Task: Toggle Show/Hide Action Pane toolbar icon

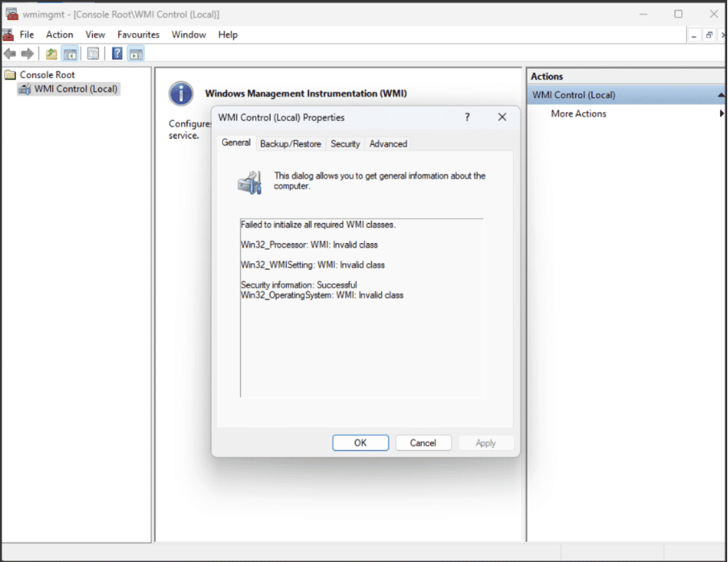Action: click(x=136, y=54)
